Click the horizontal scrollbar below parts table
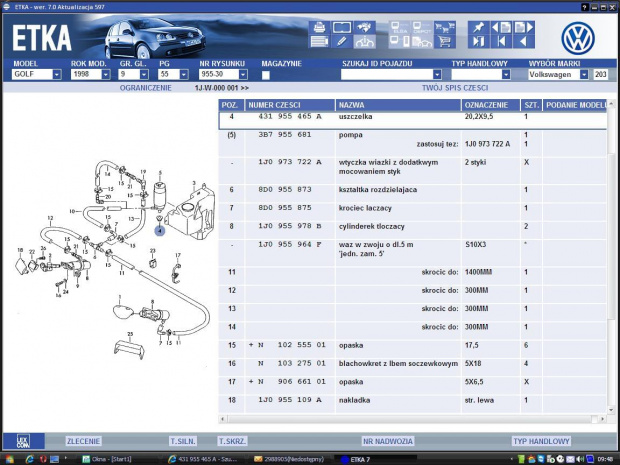Image resolution: width=620 pixels, height=465 pixels. tap(412, 419)
